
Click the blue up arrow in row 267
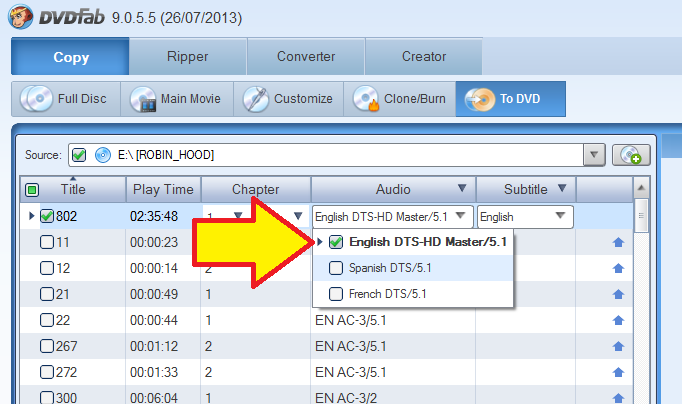(x=618, y=347)
